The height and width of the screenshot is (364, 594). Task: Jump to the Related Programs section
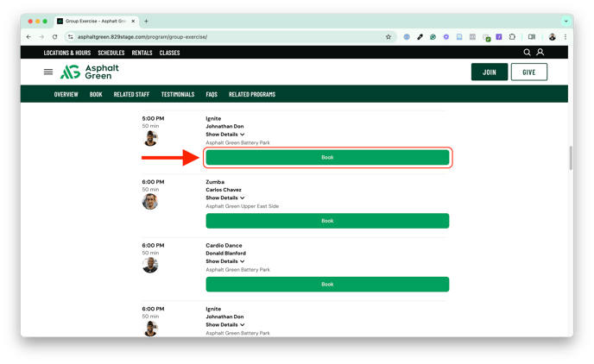[x=252, y=94]
